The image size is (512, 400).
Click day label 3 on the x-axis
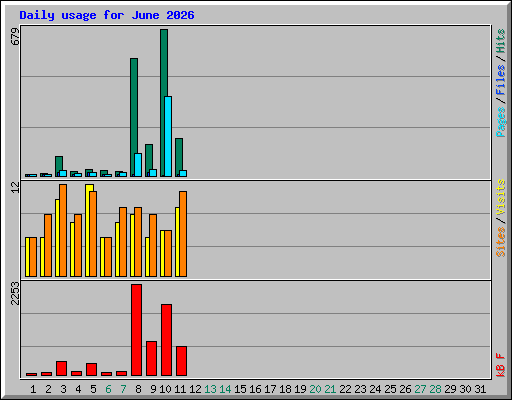click(x=63, y=389)
